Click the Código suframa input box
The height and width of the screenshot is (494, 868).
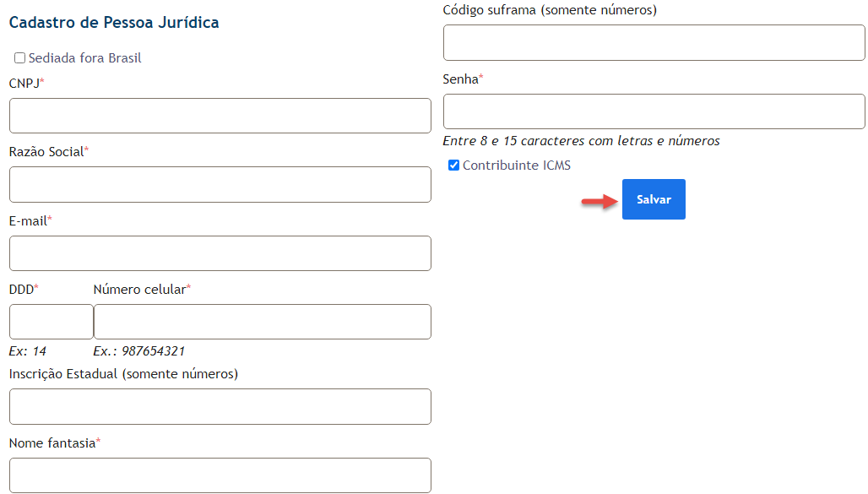[x=654, y=42]
